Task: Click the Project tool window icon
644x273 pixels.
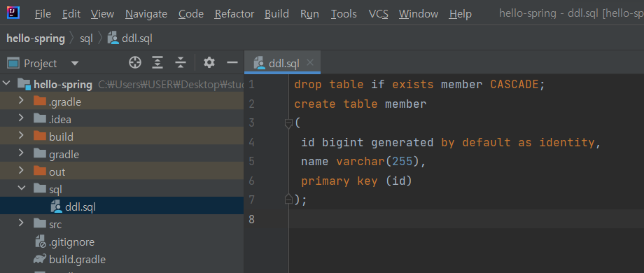Action: click(13, 63)
